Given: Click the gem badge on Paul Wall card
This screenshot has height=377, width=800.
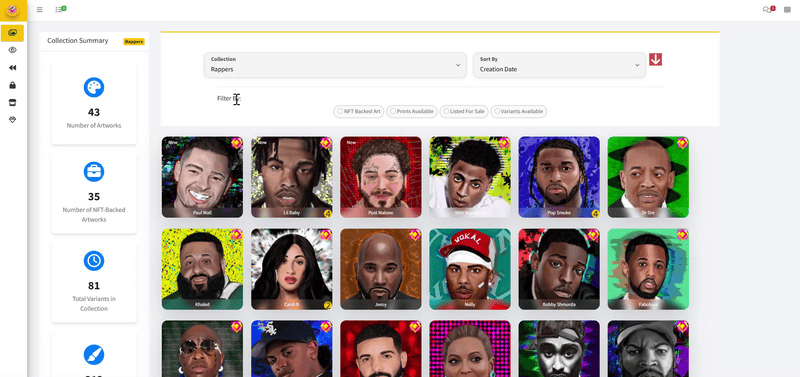Looking at the screenshot, I should pos(236,143).
